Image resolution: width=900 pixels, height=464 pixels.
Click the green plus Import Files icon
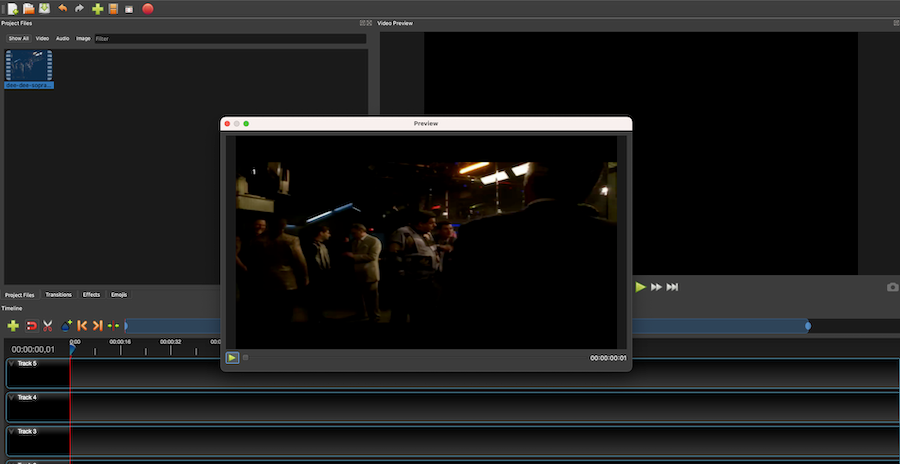point(97,9)
